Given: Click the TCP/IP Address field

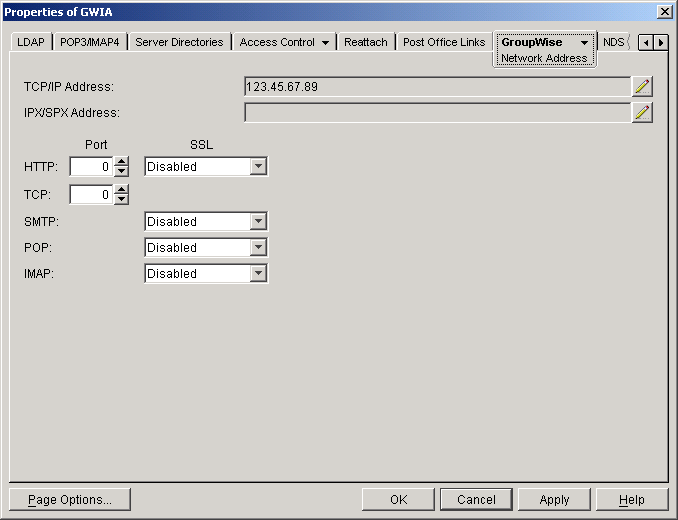Looking at the screenshot, I should click(437, 86).
